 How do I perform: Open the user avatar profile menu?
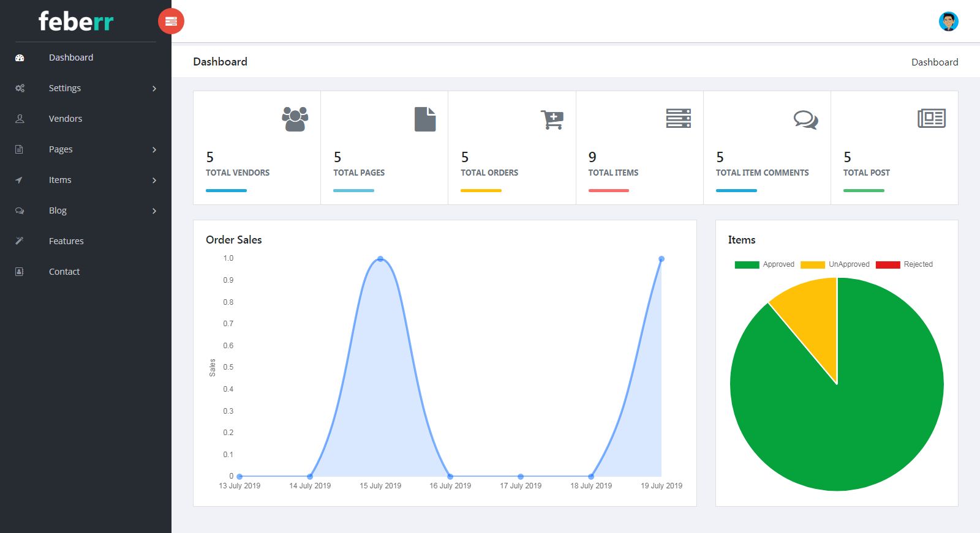pos(948,21)
